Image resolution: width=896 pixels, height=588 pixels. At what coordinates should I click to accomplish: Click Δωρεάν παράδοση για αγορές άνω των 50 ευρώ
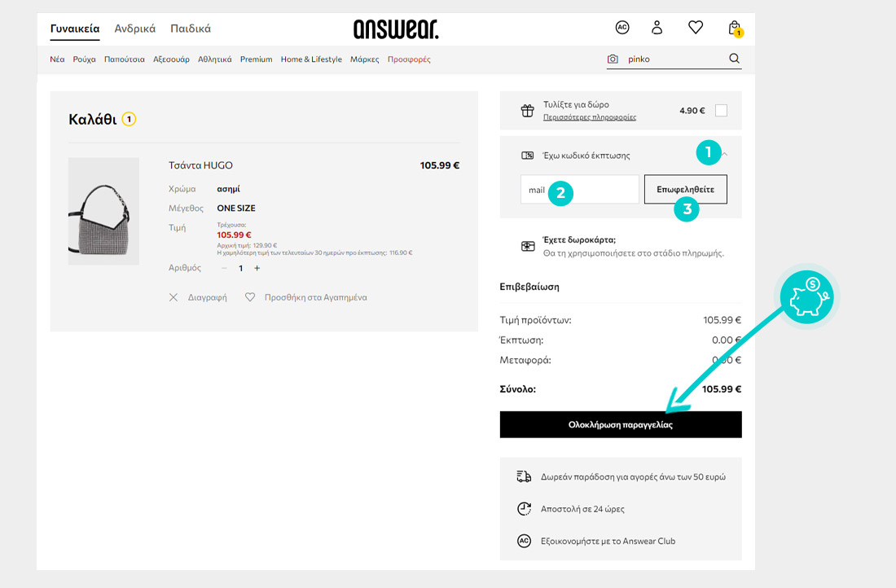[633, 476]
